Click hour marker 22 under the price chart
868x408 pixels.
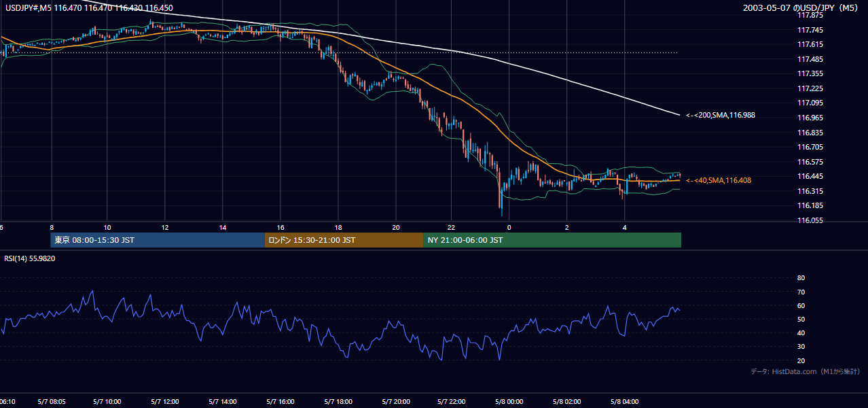point(452,226)
